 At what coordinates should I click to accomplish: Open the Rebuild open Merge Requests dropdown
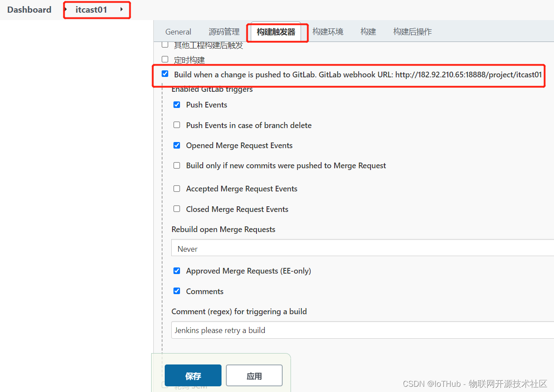point(363,247)
